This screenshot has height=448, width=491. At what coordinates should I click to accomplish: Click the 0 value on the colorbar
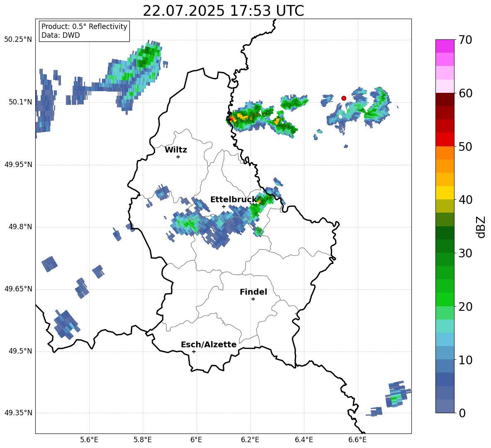(x=462, y=413)
